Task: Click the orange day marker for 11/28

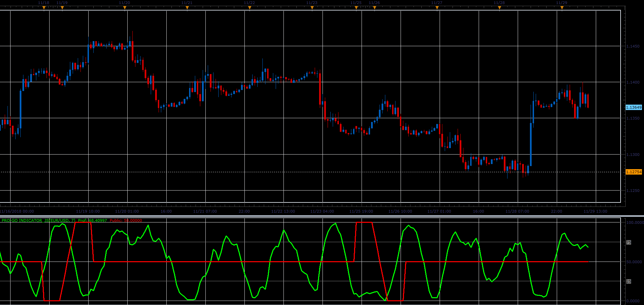Action: coord(499,7)
